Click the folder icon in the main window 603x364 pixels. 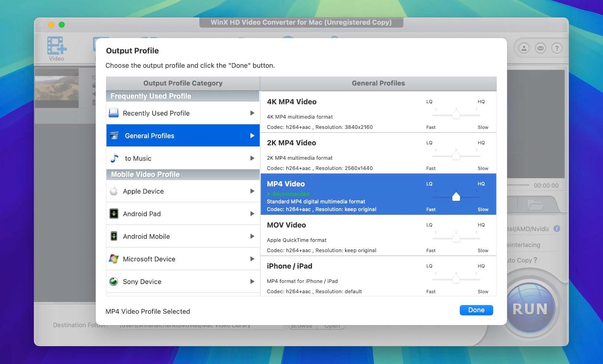tap(535, 205)
